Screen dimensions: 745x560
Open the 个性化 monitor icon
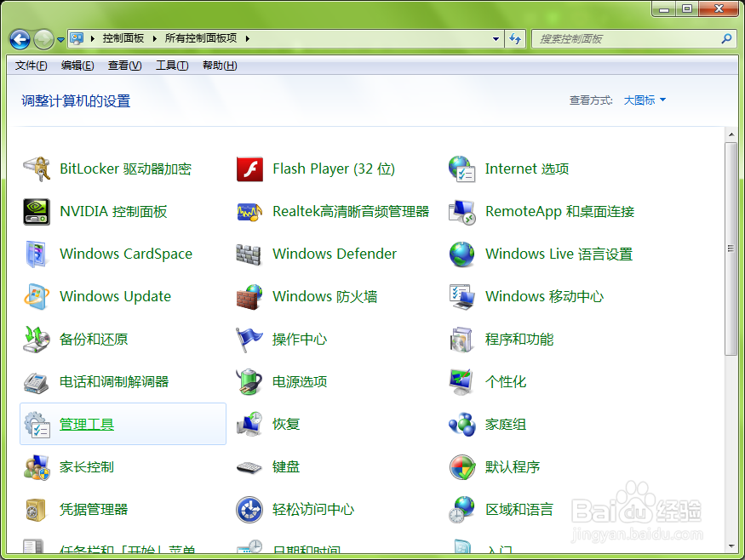[x=461, y=382]
